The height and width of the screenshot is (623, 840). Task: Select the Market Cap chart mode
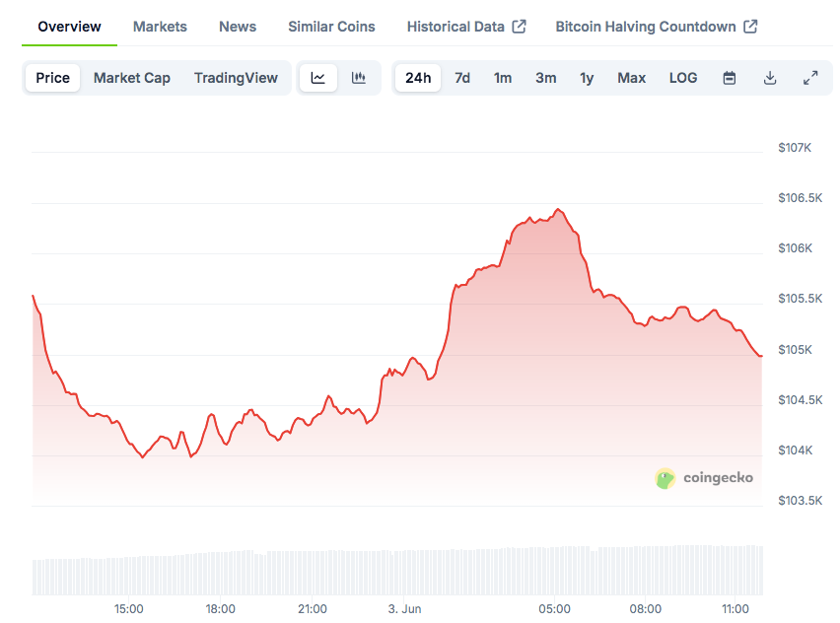point(132,78)
